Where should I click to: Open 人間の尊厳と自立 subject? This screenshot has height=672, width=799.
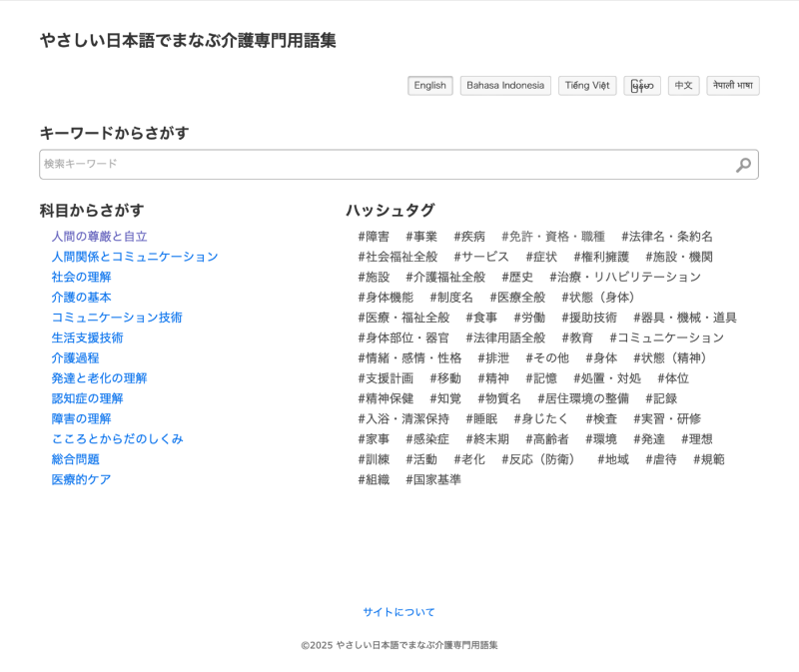coord(99,237)
